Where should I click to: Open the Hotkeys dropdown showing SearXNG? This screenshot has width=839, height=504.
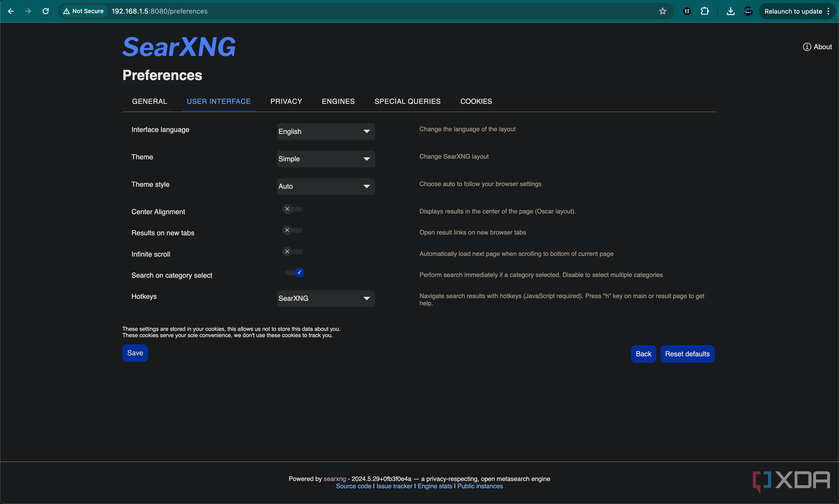326,298
